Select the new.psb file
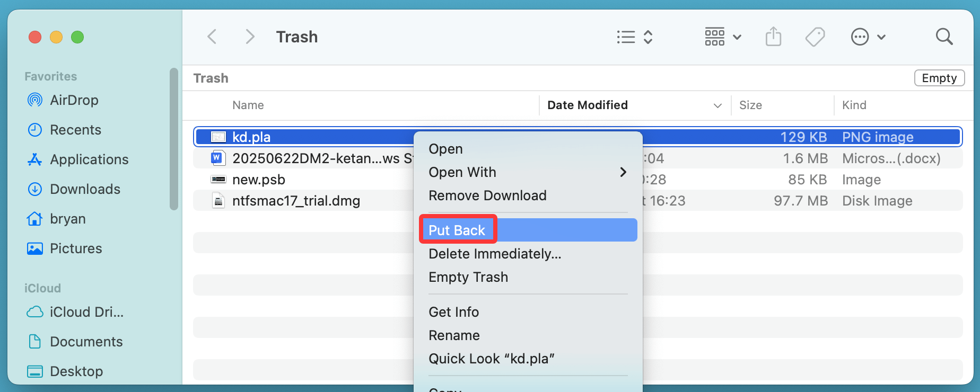This screenshot has width=980, height=392. click(259, 180)
